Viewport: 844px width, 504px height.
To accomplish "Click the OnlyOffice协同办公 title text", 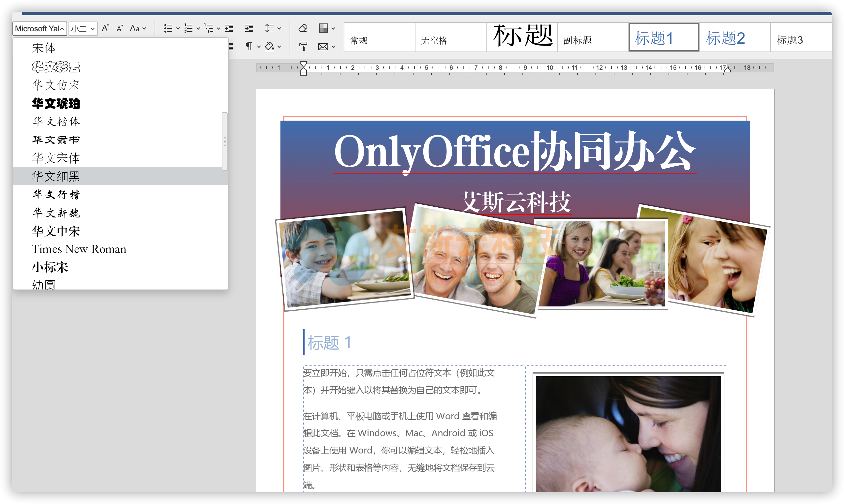I will point(515,152).
